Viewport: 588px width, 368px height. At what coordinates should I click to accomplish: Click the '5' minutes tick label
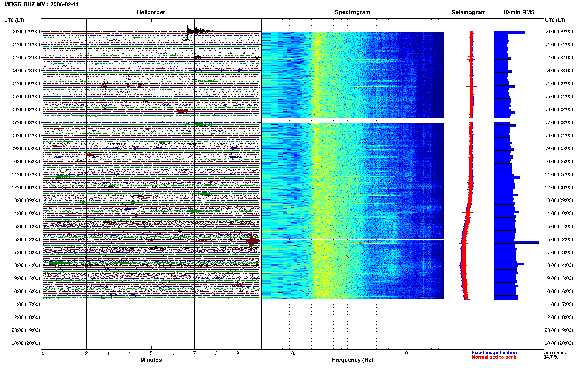click(x=151, y=353)
